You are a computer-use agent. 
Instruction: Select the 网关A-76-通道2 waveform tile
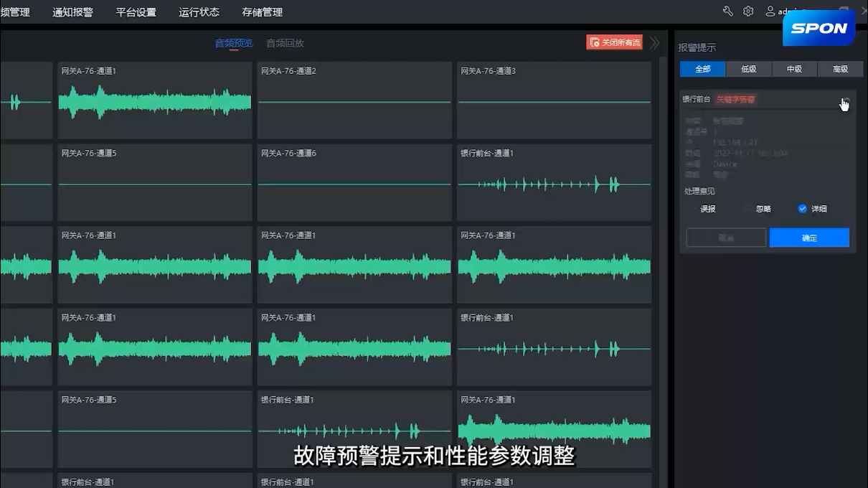click(x=354, y=100)
